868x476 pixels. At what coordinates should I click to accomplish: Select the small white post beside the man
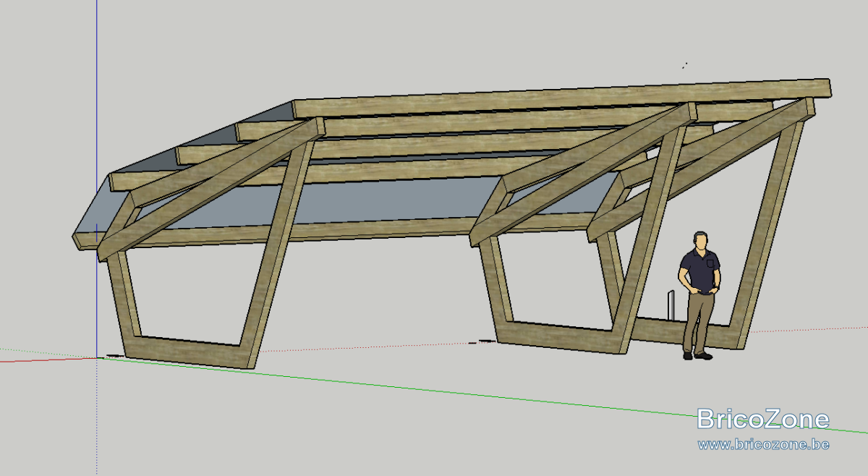tap(672, 307)
